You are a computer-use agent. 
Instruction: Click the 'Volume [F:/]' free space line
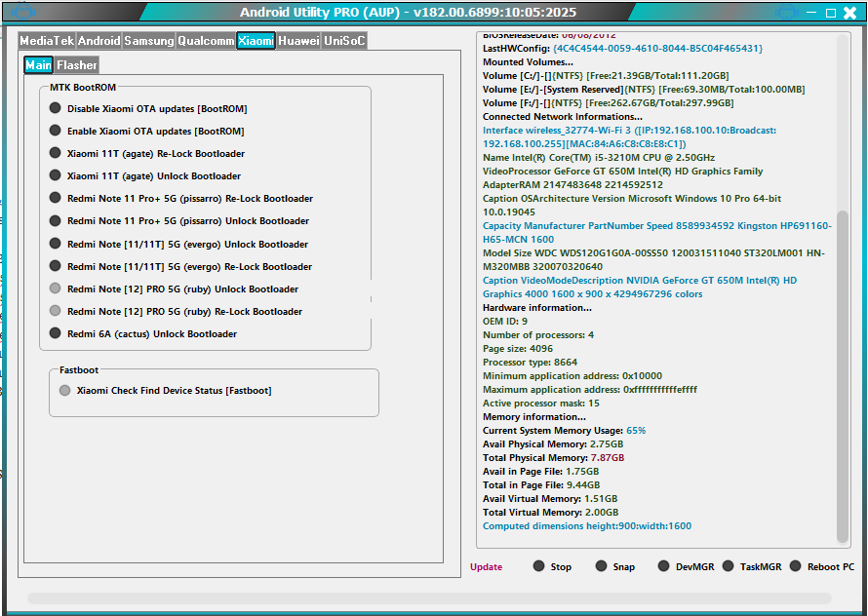(x=608, y=103)
